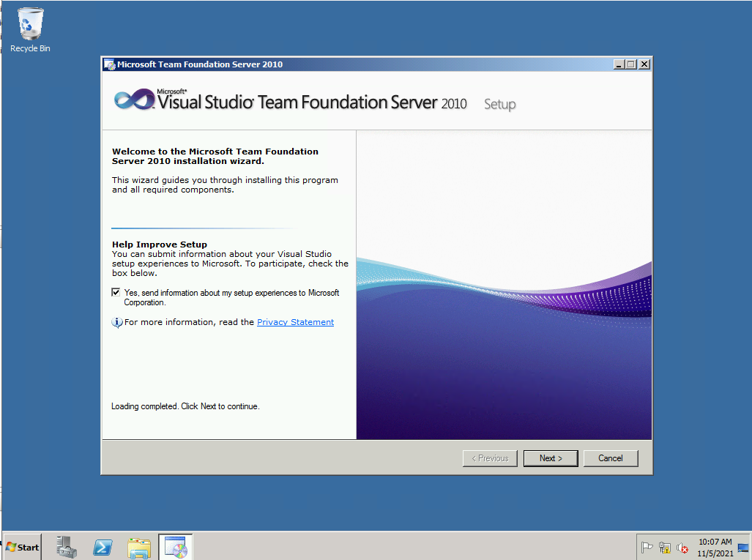Click the muted volume tray icon
Screen dimensions: 752x560
click(x=682, y=547)
